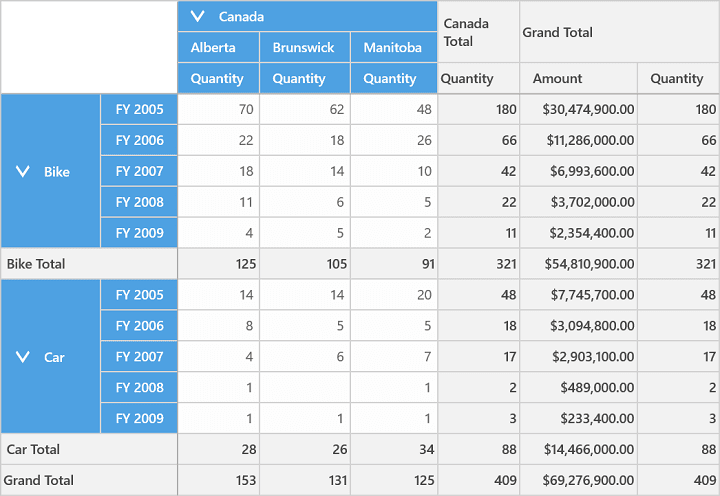The image size is (720, 496).
Task: Select the $54,810,900.00 Bike Total amount
Action: point(579,264)
